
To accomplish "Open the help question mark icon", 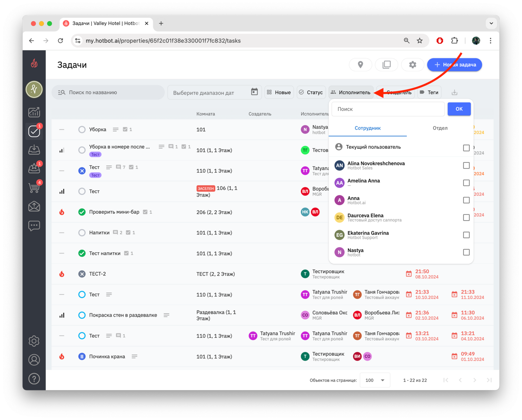I will [34, 379].
